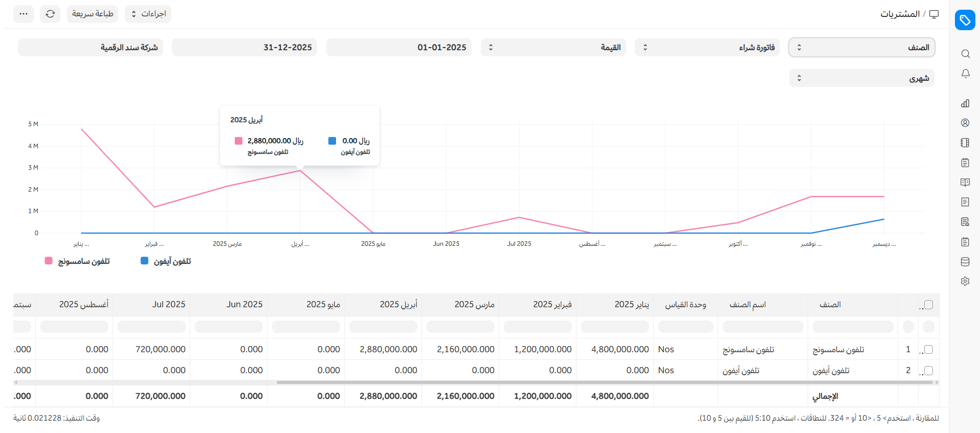Click the pink تلفون سامسونج legend swatch

49,261
